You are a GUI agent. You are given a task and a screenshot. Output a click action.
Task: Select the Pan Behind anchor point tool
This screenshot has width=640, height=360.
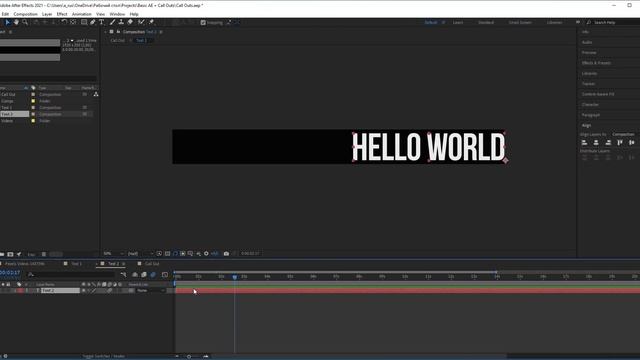pyautogui.click(x=73, y=22)
